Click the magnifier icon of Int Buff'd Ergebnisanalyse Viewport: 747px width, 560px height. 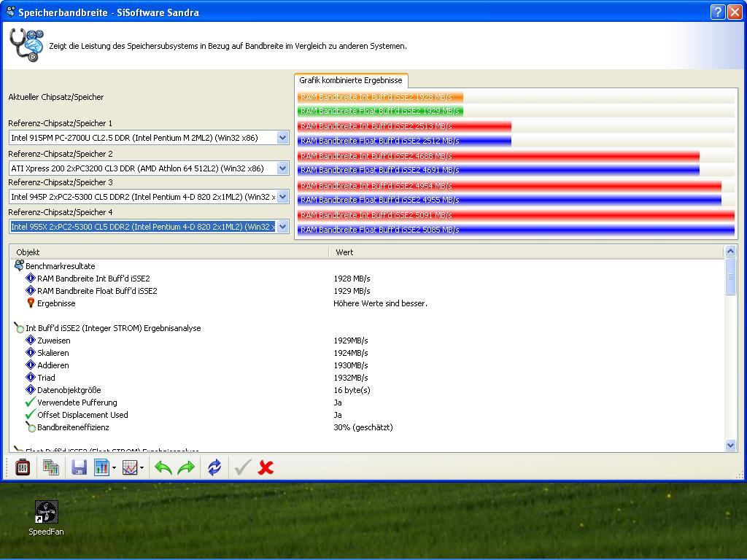[19, 327]
